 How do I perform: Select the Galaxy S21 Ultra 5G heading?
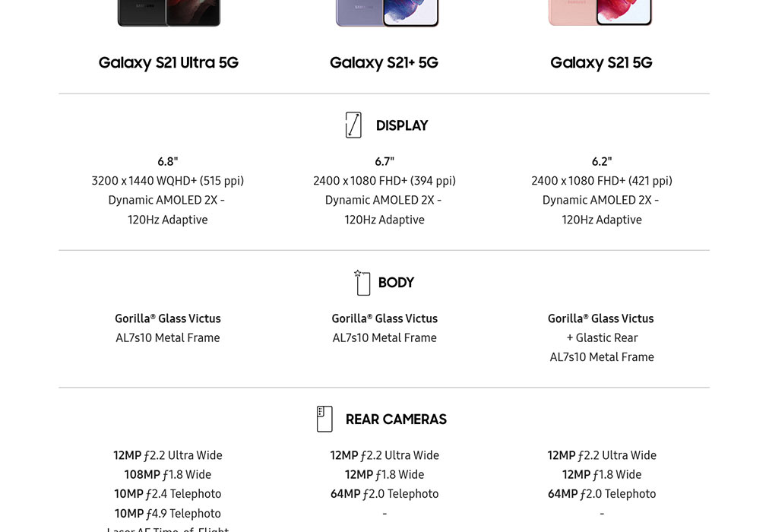(169, 63)
